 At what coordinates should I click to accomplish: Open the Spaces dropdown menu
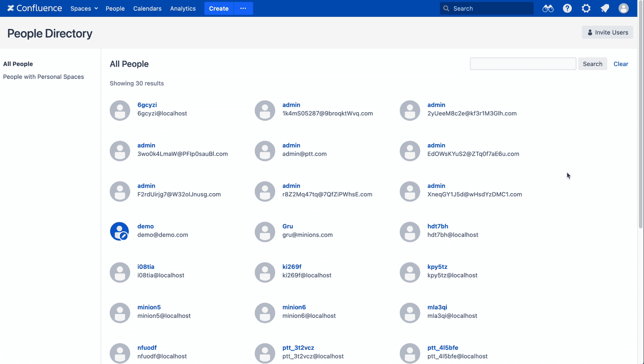pos(84,8)
